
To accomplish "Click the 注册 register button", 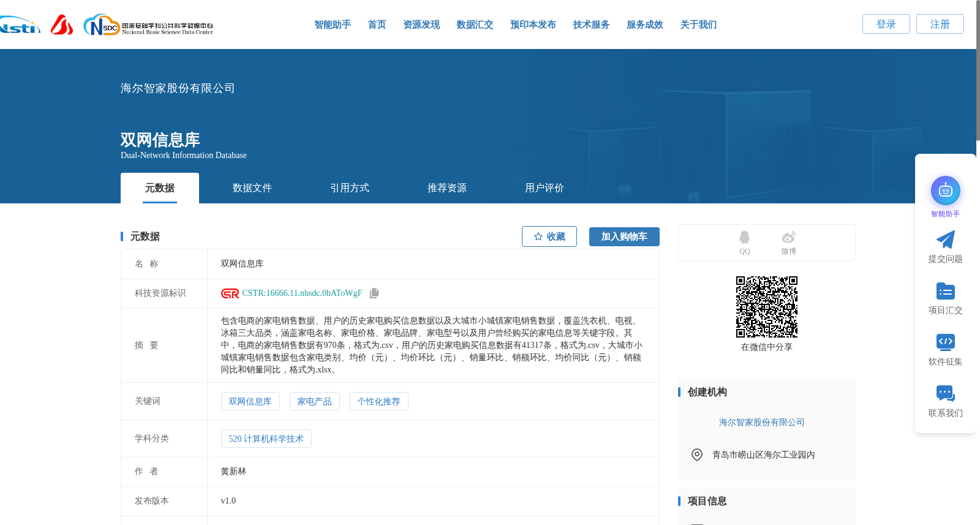I will coord(940,24).
